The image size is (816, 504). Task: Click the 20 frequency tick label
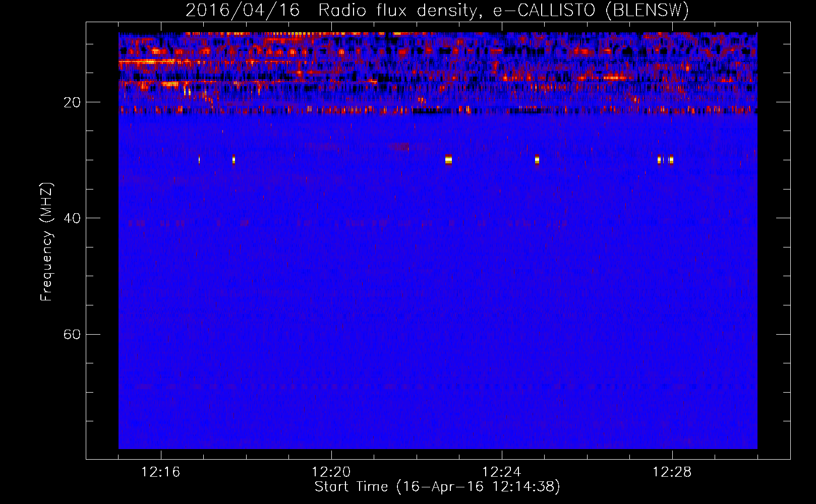coord(72,103)
